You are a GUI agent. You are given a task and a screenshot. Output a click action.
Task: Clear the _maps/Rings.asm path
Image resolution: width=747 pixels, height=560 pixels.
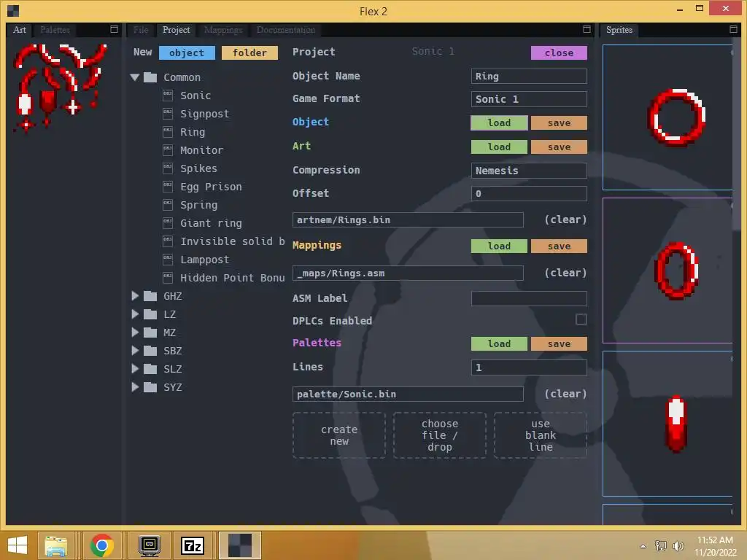point(565,273)
